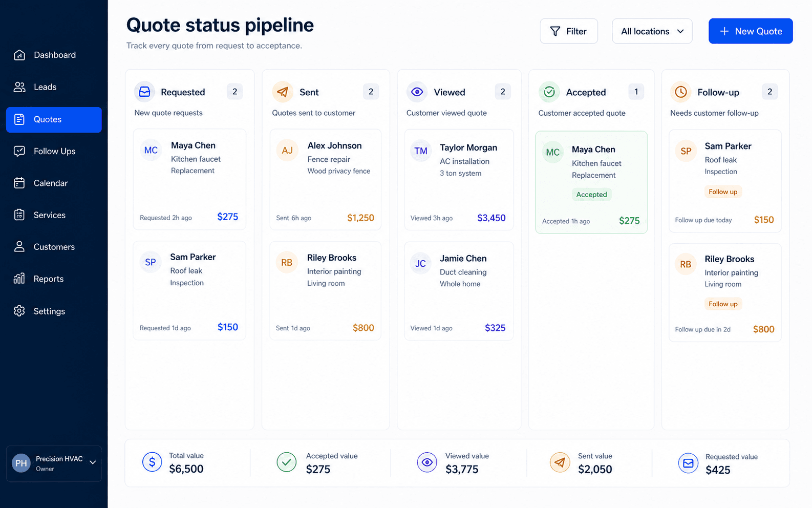
Task: Open Leads in the sidebar
Action: pyautogui.click(x=54, y=87)
